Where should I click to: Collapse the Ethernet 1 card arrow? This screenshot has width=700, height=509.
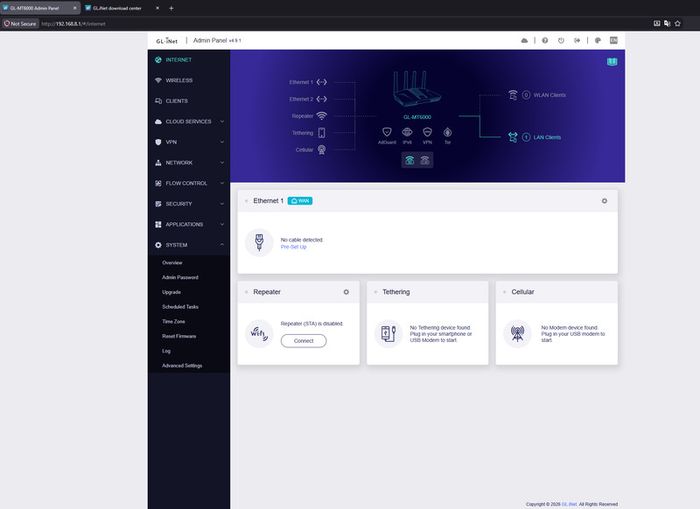pyautogui.click(x=246, y=201)
